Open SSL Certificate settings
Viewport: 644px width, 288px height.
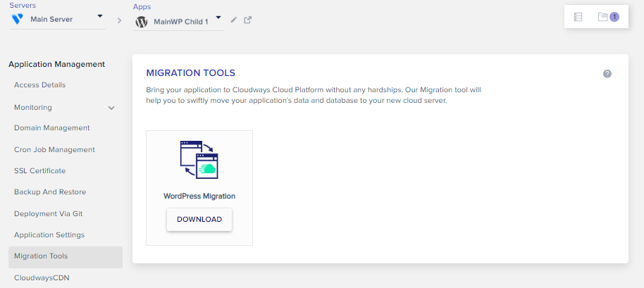(x=40, y=171)
